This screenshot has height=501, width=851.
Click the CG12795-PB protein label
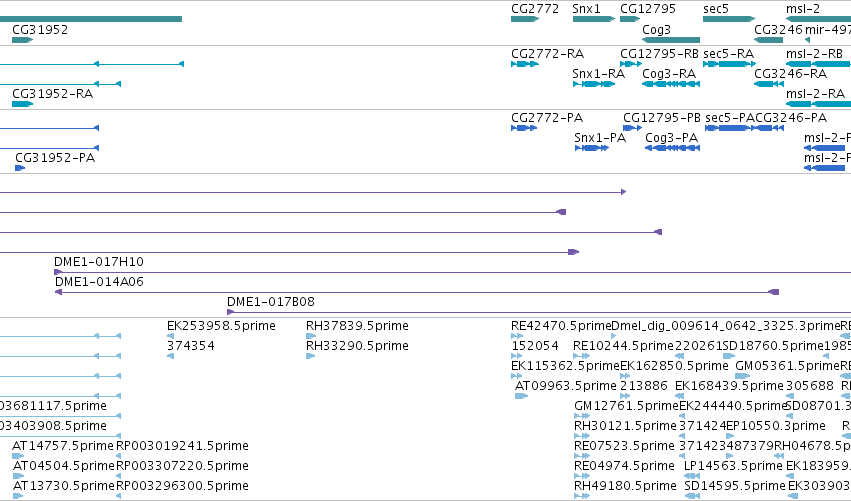(x=662, y=118)
